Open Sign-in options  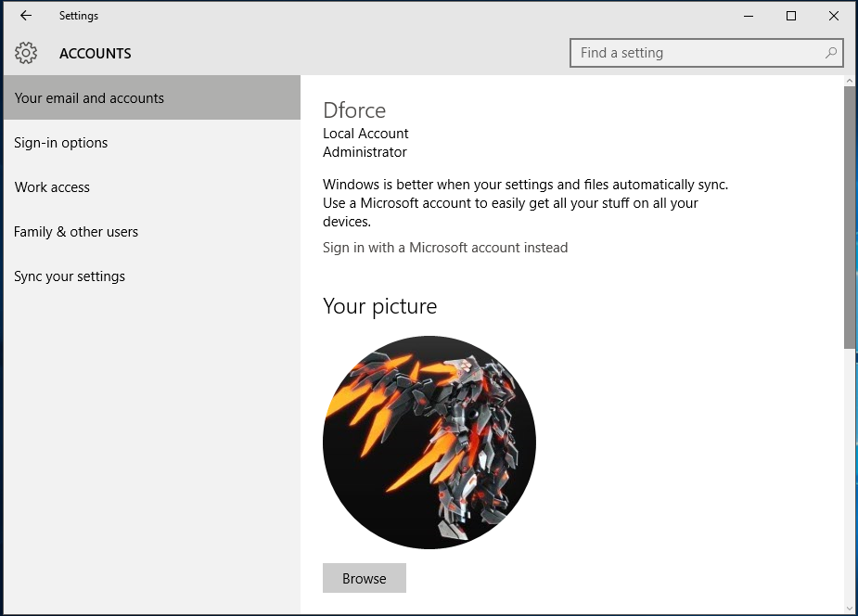click(x=152, y=142)
